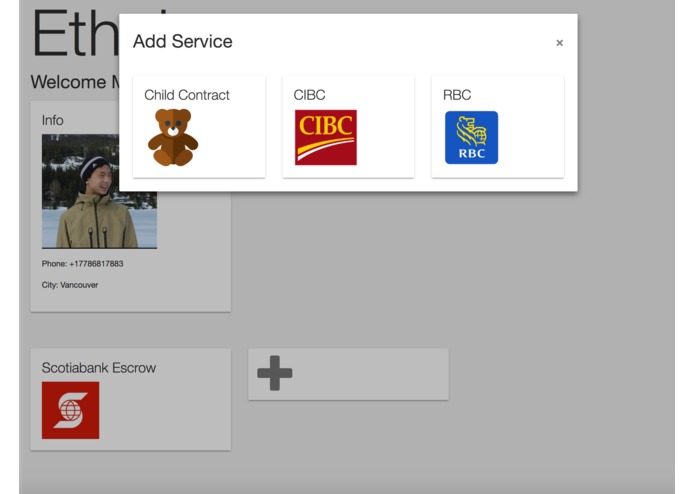Click the CIBC card title
Screen dimensions: 695x494
click(309, 95)
